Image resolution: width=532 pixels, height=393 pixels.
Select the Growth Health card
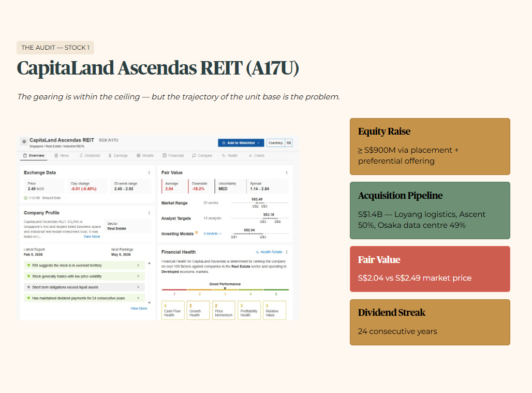coord(198,310)
